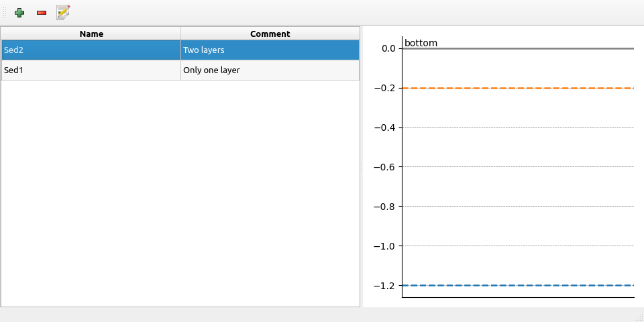This screenshot has width=644, height=322.
Task: Click the 'bottom' label in plot
Action: [x=421, y=43]
